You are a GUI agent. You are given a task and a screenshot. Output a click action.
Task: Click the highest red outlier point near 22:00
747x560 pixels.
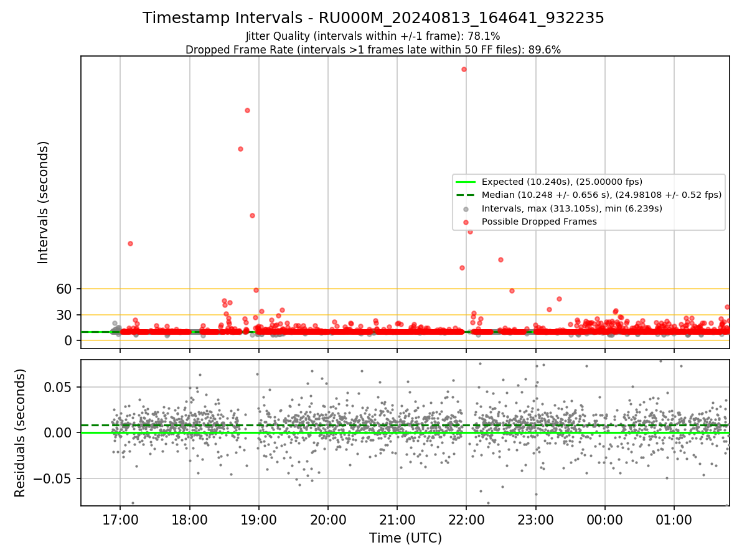pyautogui.click(x=464, y=69)
